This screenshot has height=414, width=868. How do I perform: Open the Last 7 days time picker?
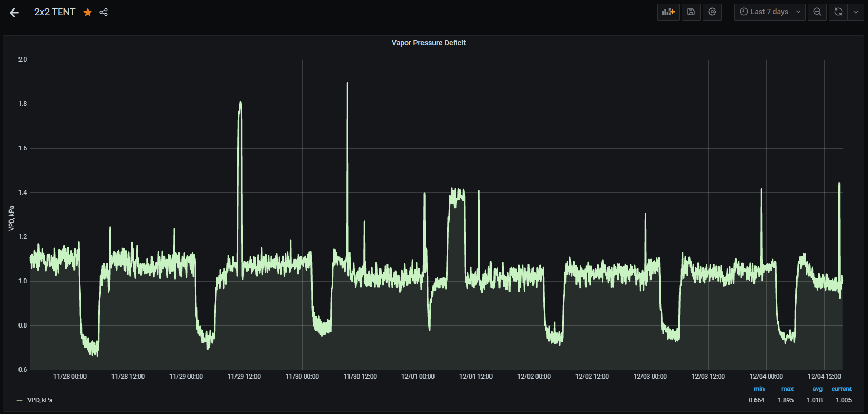click(770, 12)
